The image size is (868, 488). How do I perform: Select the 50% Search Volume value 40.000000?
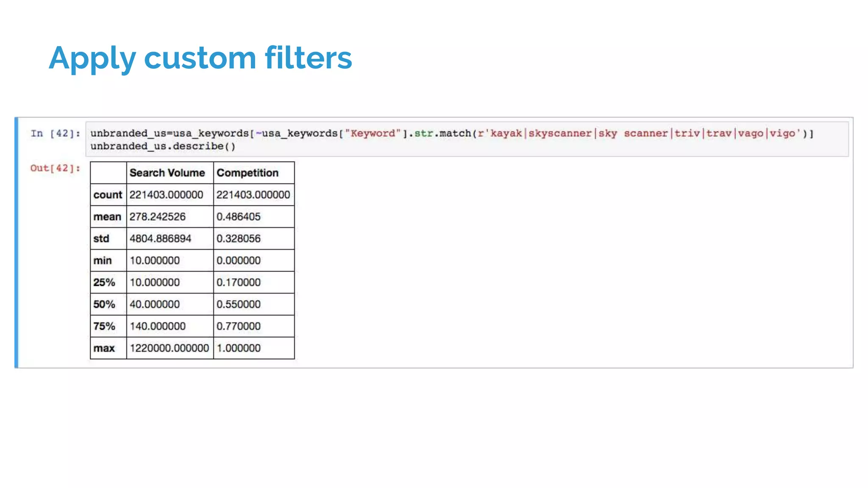tap(155, 304)
